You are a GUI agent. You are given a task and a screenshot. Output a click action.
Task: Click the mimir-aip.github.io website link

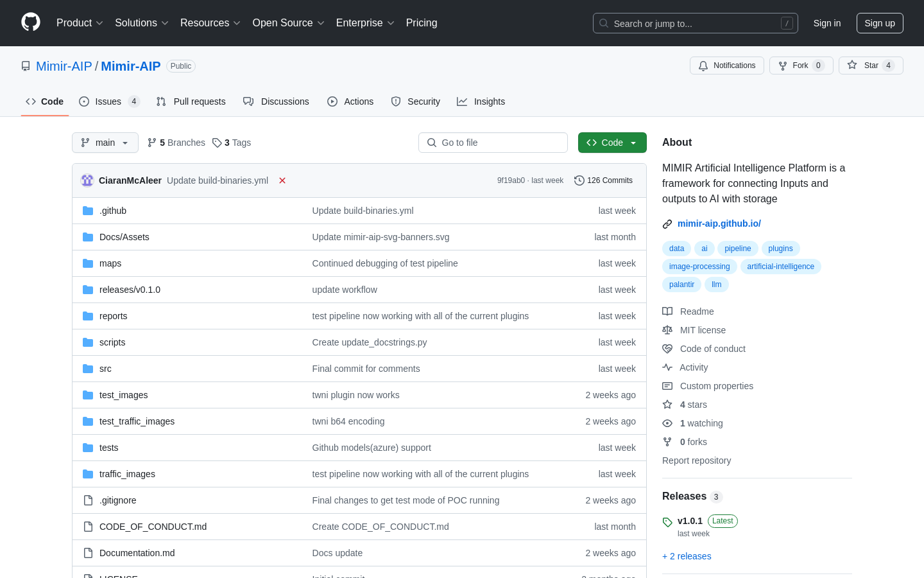(x=719, y=223)
